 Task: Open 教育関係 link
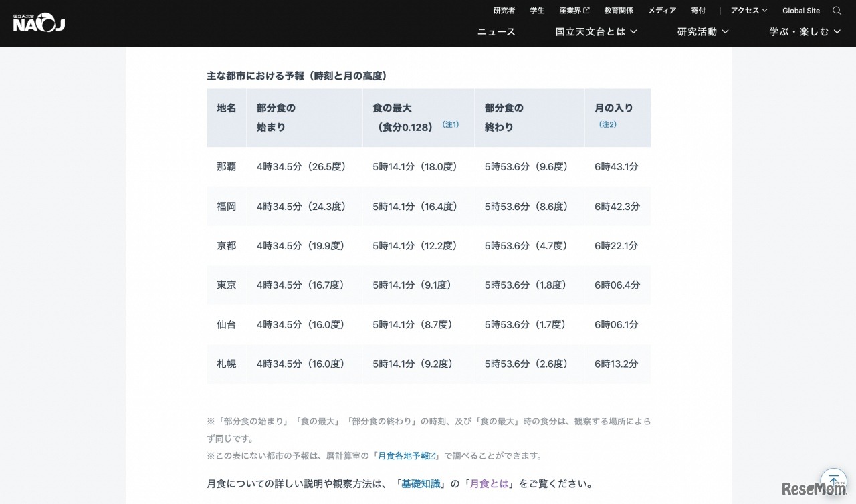[619, 11]
